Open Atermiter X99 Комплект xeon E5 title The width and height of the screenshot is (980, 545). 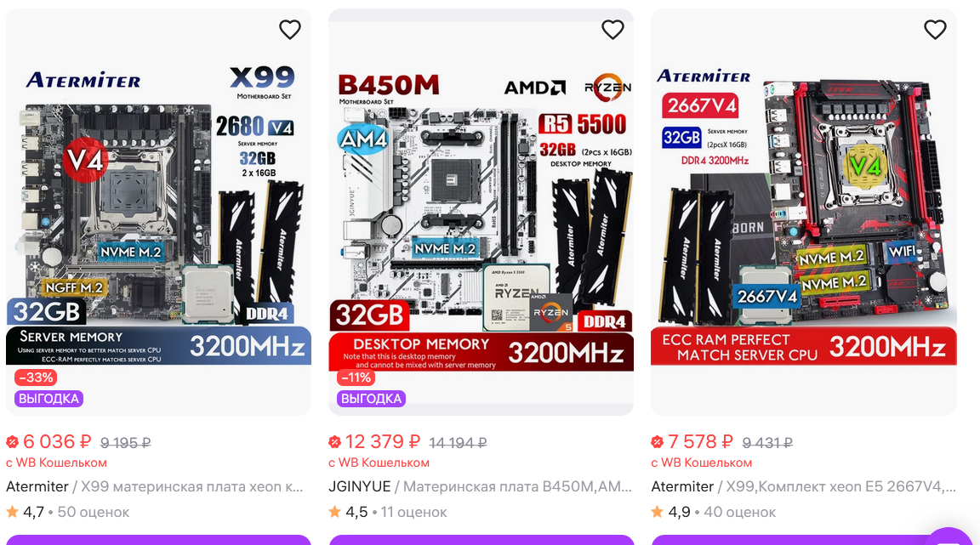(803, 486)
